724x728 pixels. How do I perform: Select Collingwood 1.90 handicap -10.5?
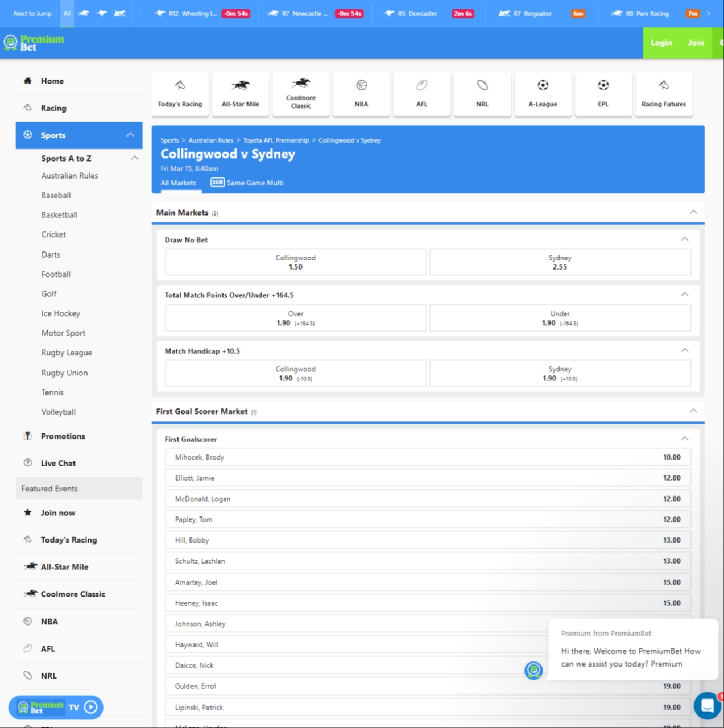click(x=296, y=374)
